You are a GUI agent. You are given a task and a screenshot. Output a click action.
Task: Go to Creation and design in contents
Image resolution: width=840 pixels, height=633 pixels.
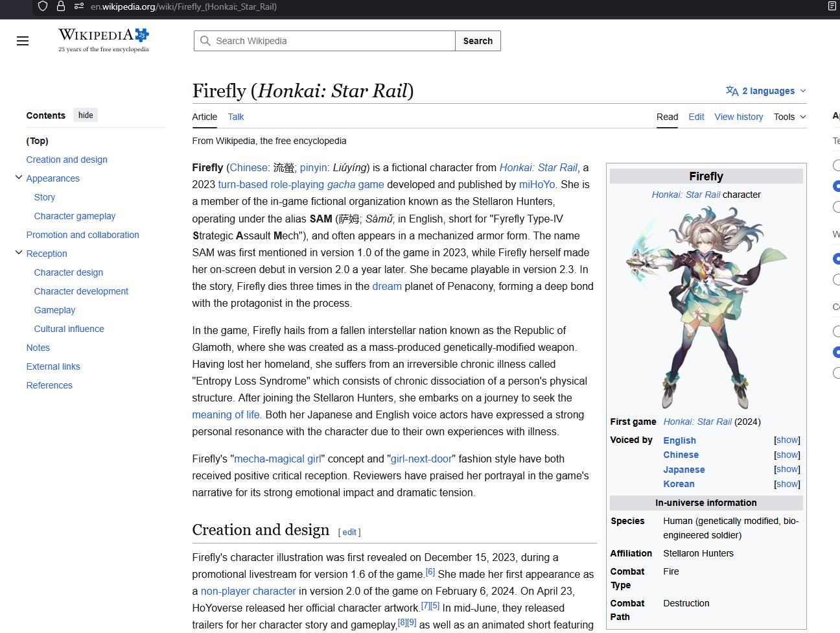point(67,160)
